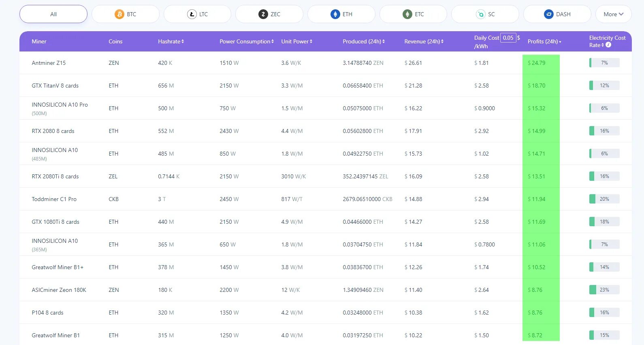The height and width of the screenshot is (345, 644).
Task: Select the SC coin tab
Action: pos(485,14)
